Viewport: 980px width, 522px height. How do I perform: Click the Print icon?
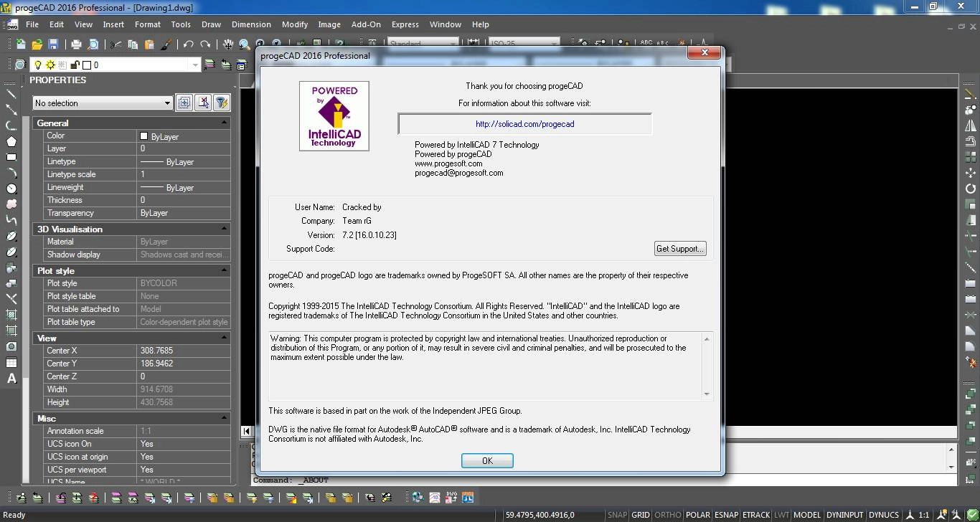coord(77,44)
